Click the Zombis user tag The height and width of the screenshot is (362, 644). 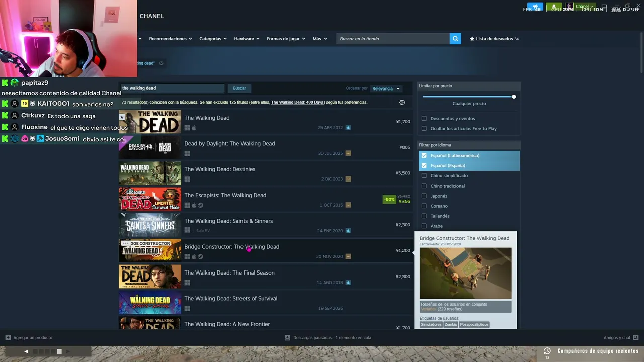point(451,325)
